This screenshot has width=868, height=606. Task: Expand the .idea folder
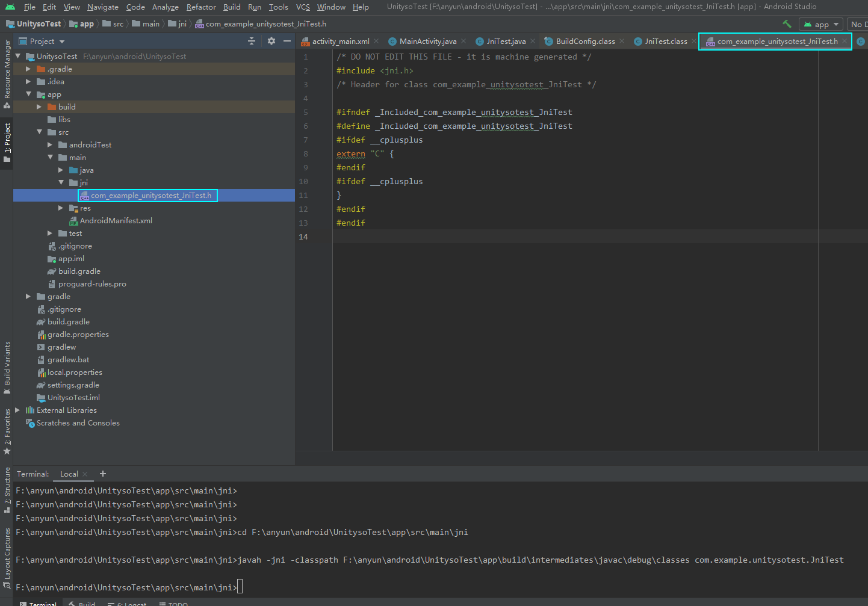28,81
